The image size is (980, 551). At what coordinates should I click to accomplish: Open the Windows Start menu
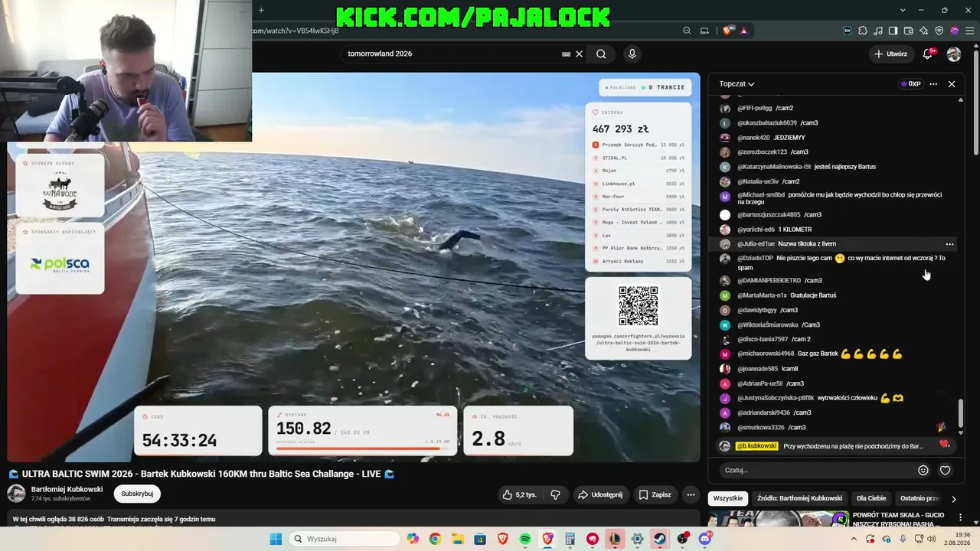pos(276,539)
